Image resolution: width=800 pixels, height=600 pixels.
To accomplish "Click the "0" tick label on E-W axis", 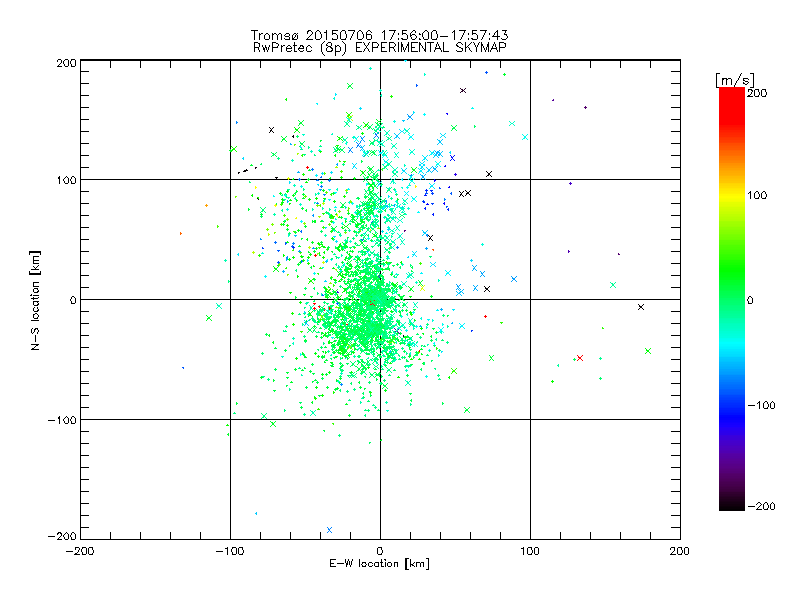I will [380, 551].
